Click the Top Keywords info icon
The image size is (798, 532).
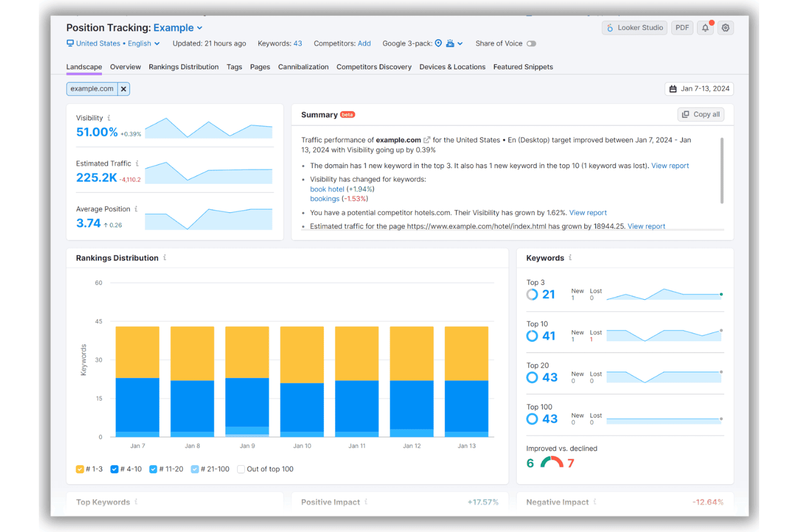click(x=136, y=501)
